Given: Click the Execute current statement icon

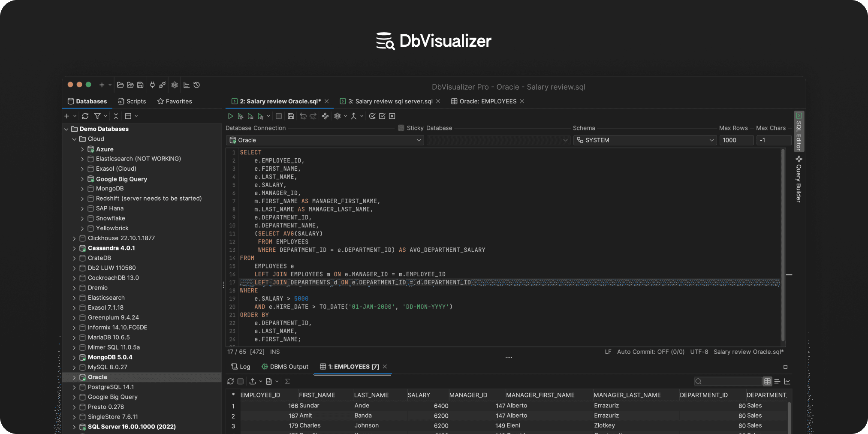Looking at the screenshot, I should 240,116.
